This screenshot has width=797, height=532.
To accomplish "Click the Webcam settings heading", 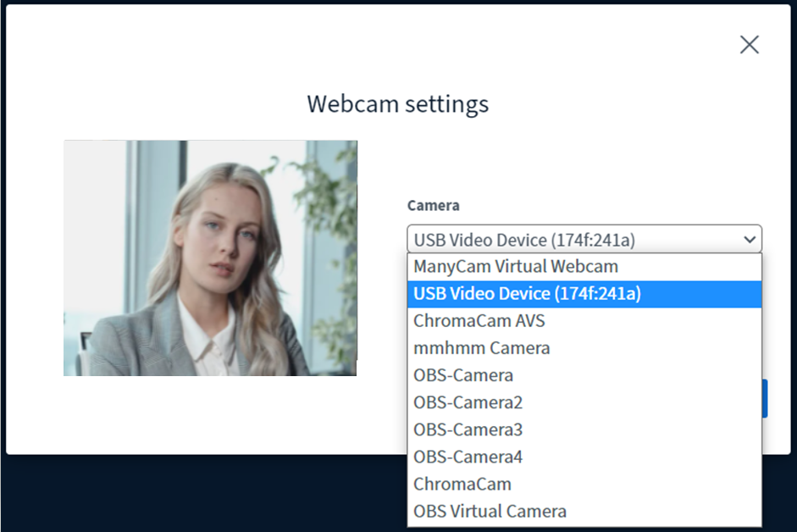I will [x=397, y=104].
